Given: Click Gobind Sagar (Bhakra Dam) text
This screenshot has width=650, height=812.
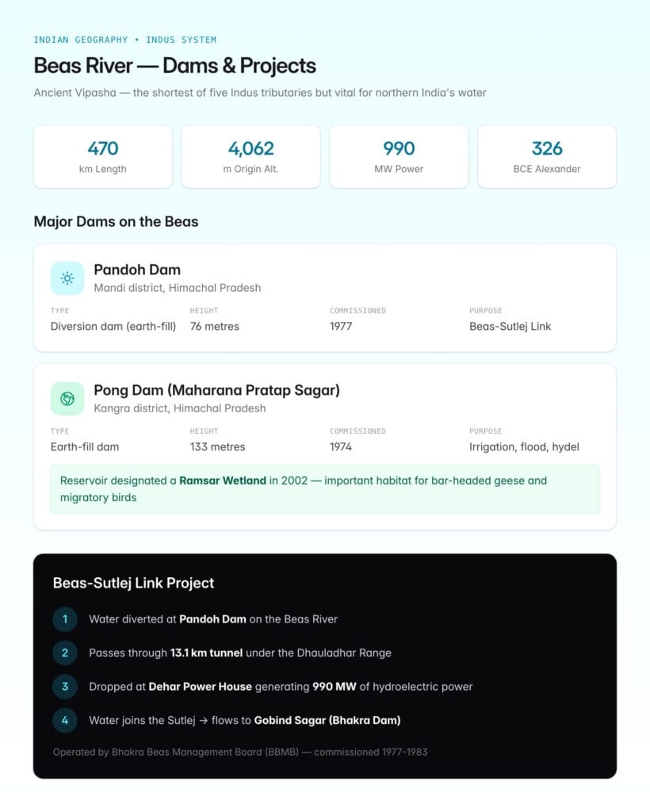Looking at the screenshot, I should (x=327, y=720).
